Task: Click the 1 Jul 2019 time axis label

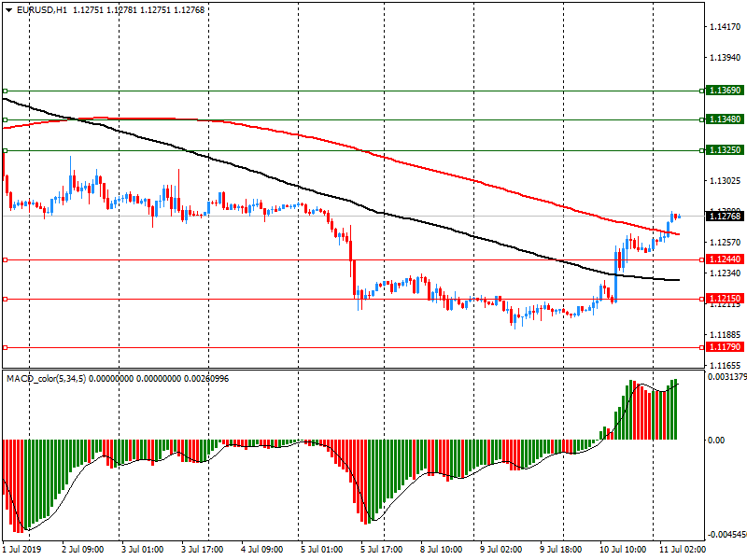Action: coord(21,549)
